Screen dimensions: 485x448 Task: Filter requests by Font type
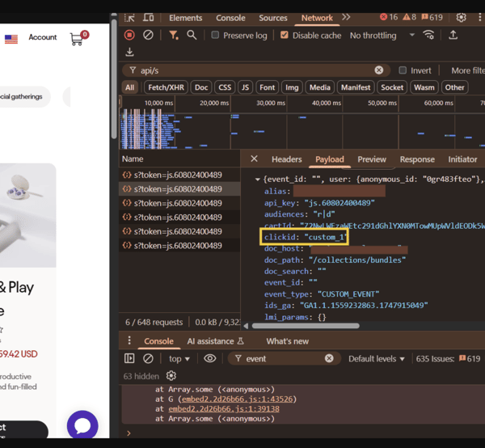click(x=268, y=87)
